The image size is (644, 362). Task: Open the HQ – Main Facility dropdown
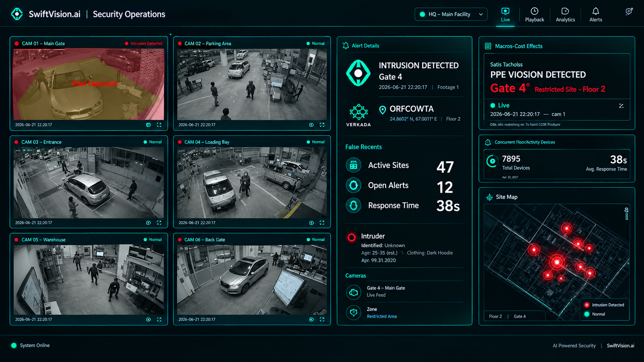pyautogui.click(x=451, y=14)
